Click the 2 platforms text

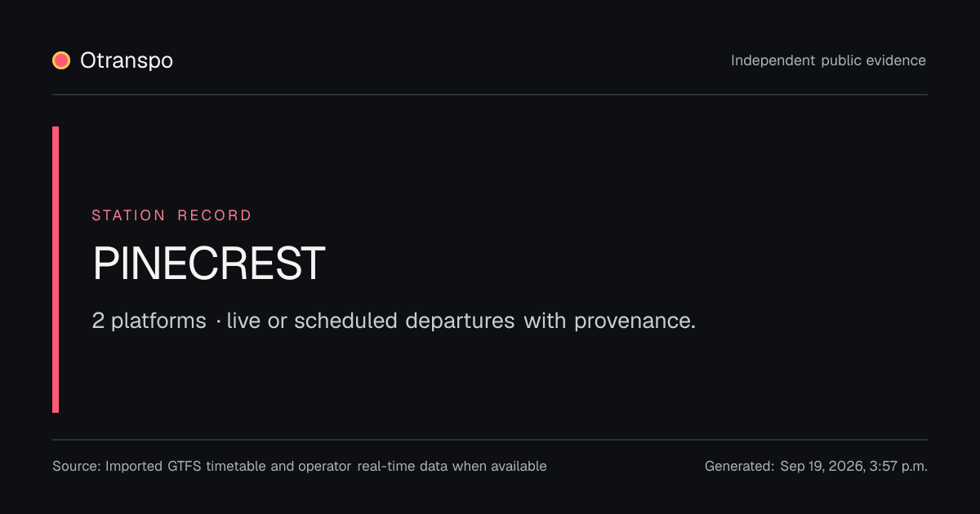click(149, 321)
